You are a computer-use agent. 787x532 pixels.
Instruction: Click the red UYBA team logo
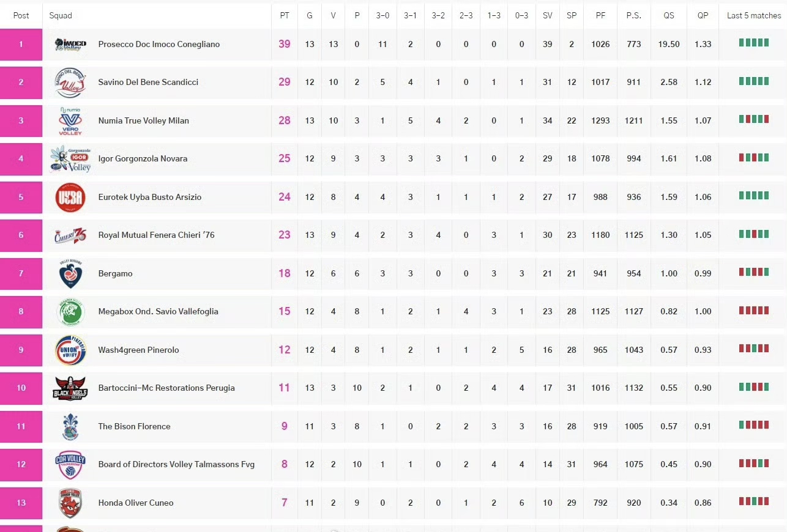(x=70, y=197)
